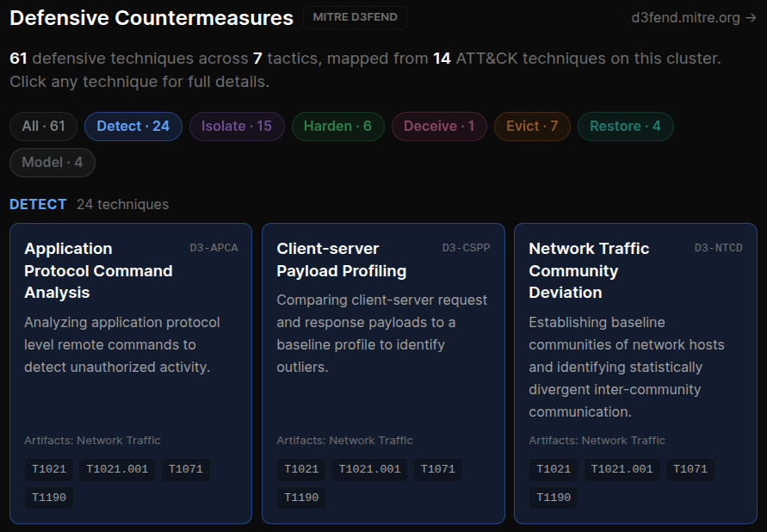The width and height of the screenshot is (767, 532).
Task: Click T1190 tag in Network Traffic Community card
Action: [554, 498]
